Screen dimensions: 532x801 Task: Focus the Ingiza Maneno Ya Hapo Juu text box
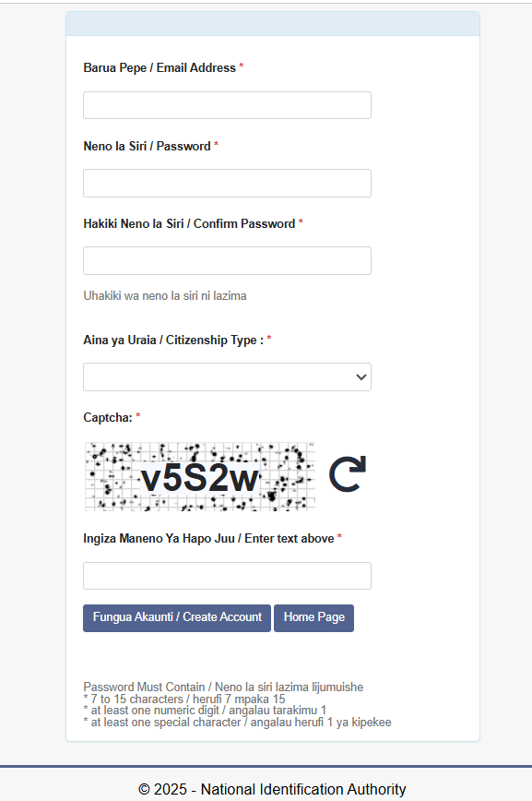[227, 575]
